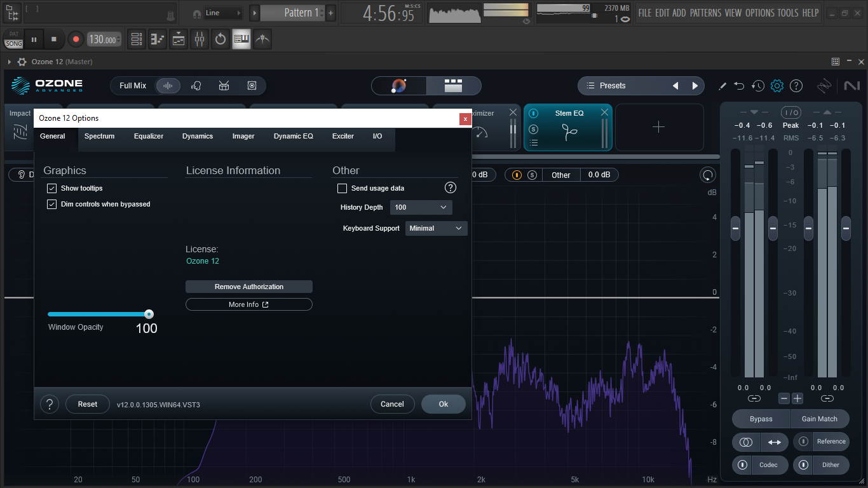
Task: Toggle the Dither power button
Action: (804, 465)
